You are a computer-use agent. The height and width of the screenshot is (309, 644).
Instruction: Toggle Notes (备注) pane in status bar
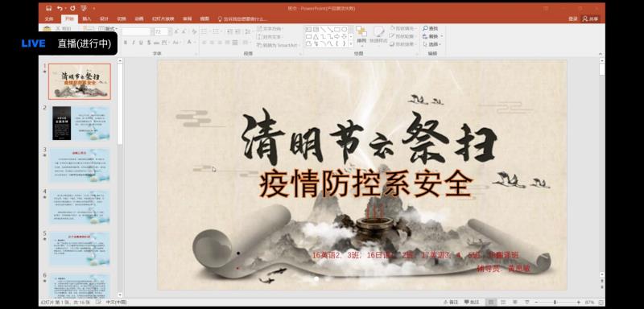[x=451, y=302]
